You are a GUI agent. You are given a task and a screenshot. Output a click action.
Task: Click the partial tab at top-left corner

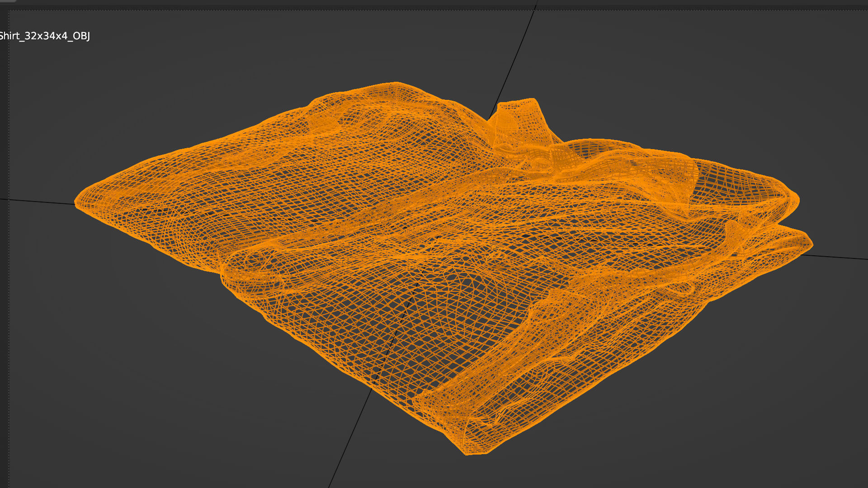(x=8, y=1)
